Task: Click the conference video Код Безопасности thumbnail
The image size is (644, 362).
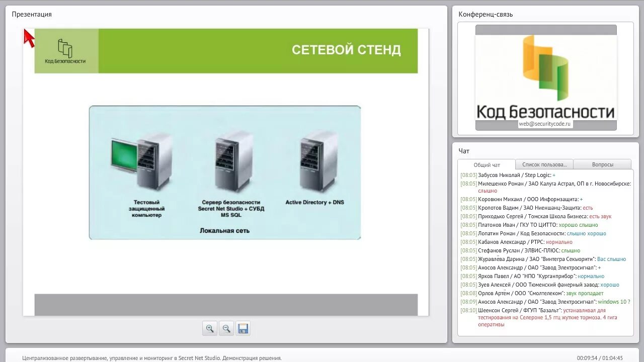Action: click(546, 77)
